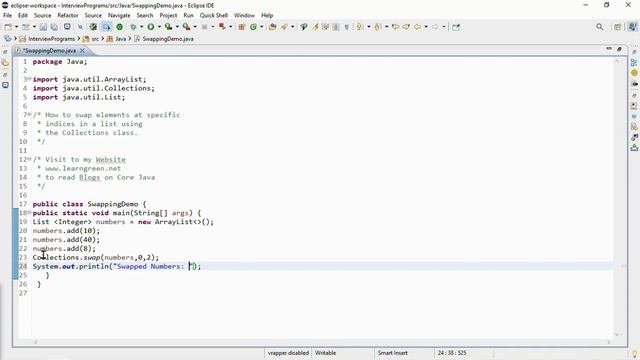The height and width of the screenshot is (360, 640).
Task: Click the src breadcrumb item
Action: (91, 39)
